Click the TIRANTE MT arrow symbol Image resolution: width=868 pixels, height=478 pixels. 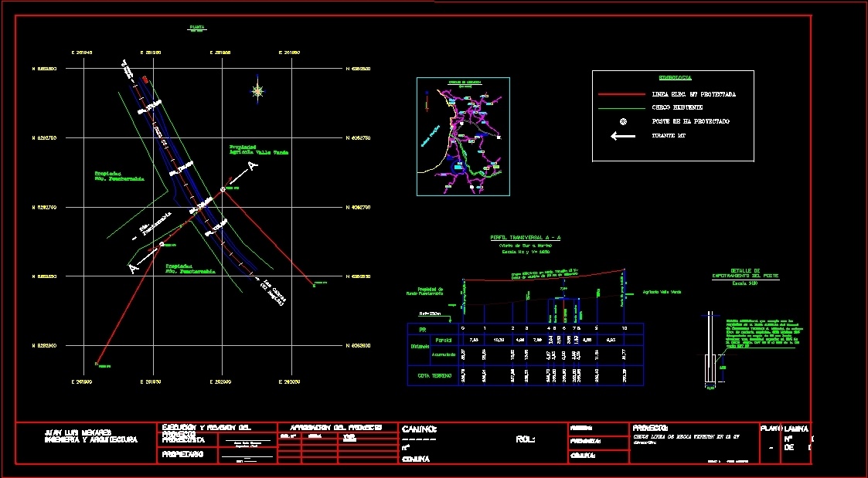click(623, 136)
